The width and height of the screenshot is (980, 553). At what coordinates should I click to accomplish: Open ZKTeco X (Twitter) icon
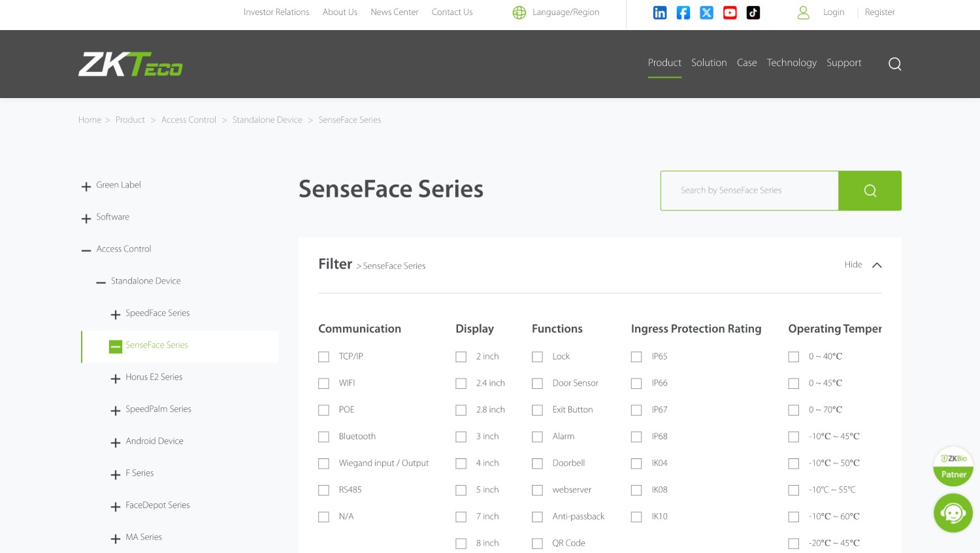(707, 12)
